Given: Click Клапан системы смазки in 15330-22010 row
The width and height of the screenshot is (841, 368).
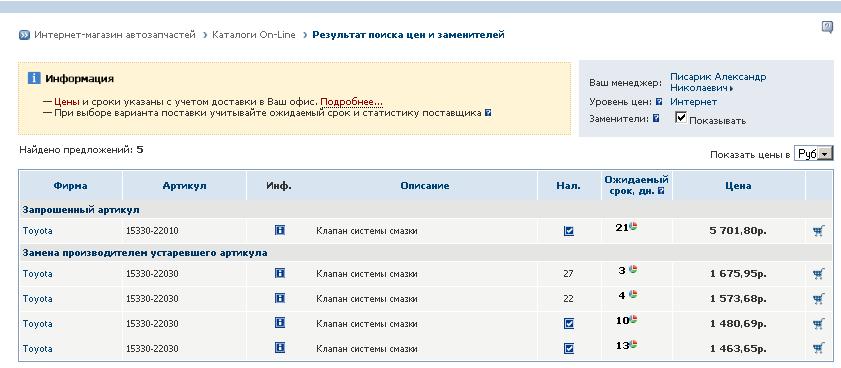Looking at the screenshot, I should coord(367,231).
